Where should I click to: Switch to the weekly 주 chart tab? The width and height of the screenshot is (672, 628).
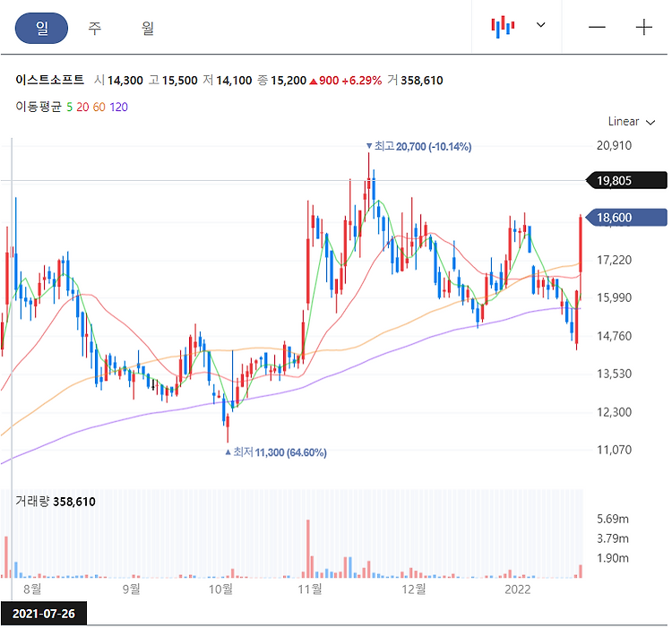pos(95,29)
